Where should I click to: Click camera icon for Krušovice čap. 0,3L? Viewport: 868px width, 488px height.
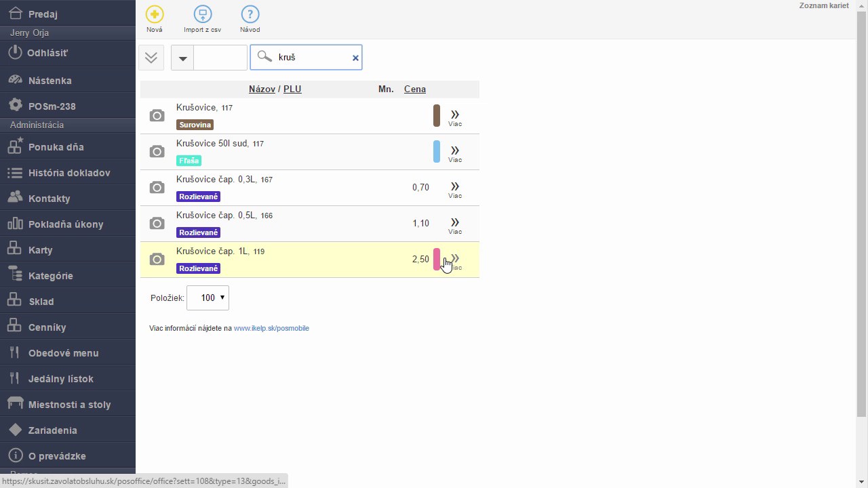pos(157,188)
